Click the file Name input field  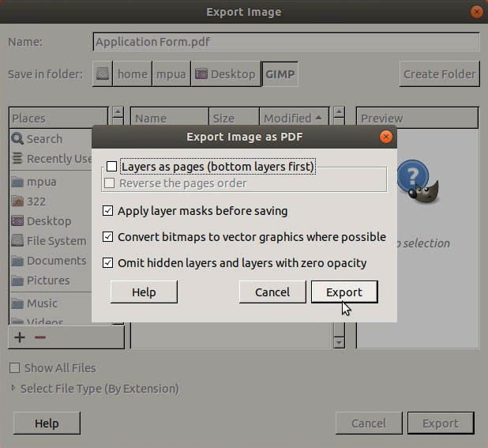[x=286, y=42]
